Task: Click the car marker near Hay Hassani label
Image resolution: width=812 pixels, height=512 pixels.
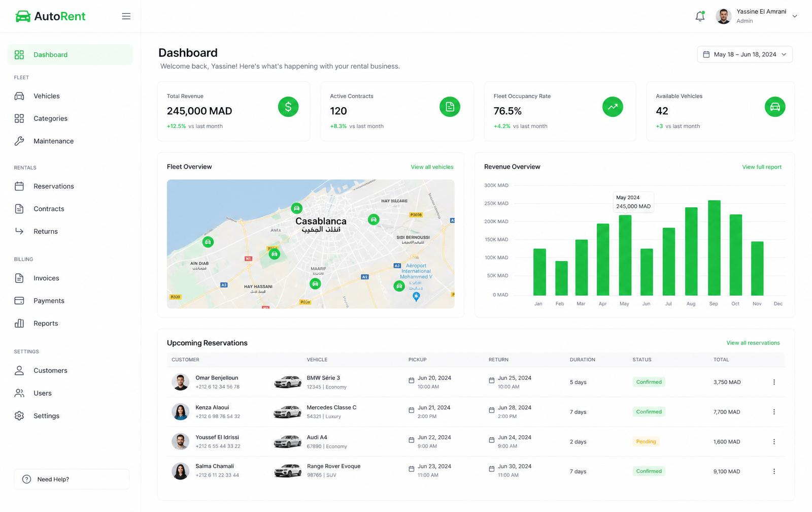Action: [x=274, y=254]
